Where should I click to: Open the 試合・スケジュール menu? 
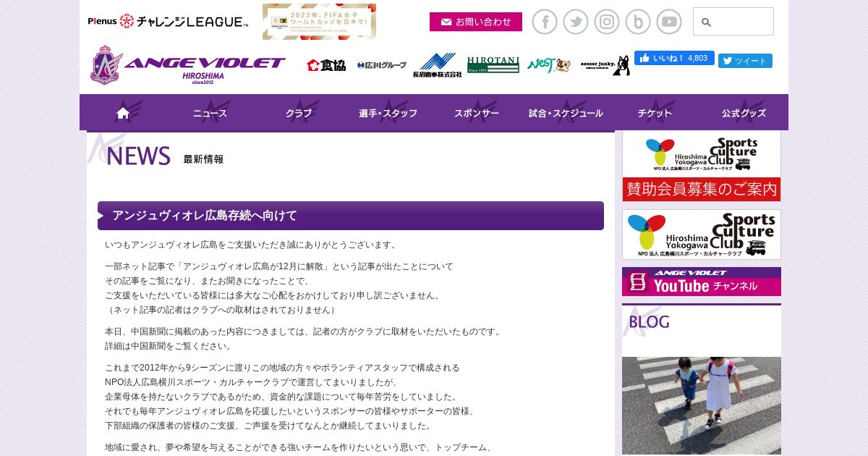click(566, 113)
